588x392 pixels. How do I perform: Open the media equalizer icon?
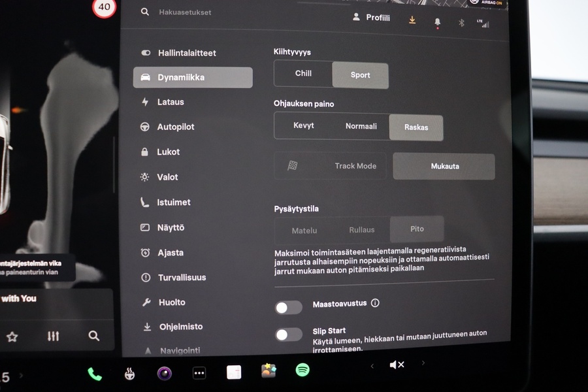pos(54,336)
